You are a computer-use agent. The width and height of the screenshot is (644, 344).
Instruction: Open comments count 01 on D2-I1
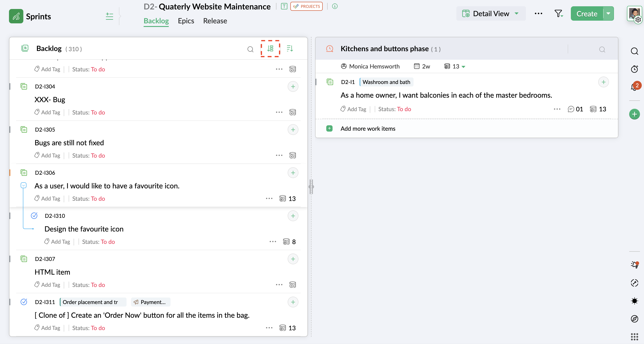point(575,109)
